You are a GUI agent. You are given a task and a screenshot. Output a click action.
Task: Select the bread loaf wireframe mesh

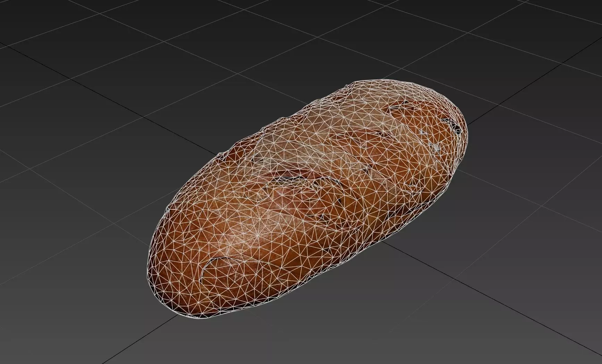308,200
